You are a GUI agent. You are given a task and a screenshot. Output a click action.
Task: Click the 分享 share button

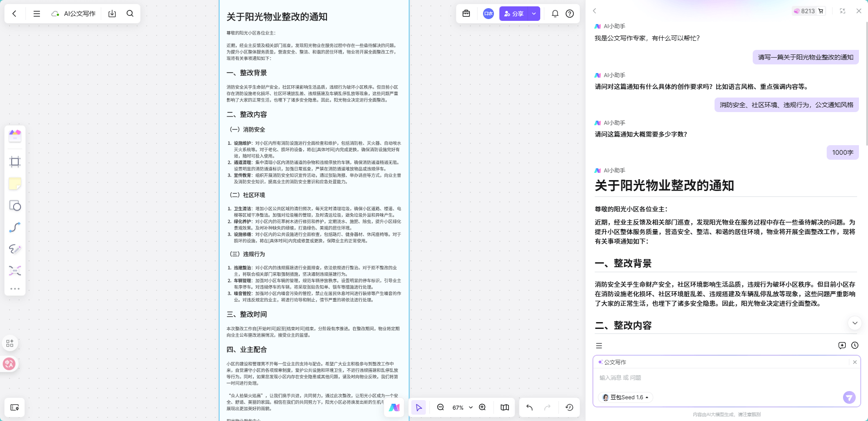(x=514, y=14)
